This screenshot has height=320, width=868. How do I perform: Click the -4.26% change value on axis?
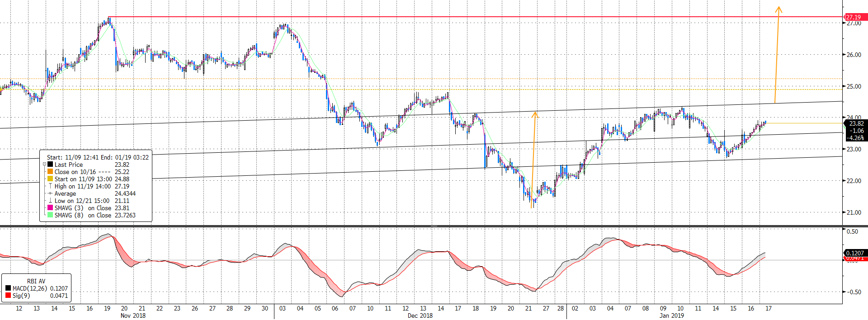tap(855, 138)
